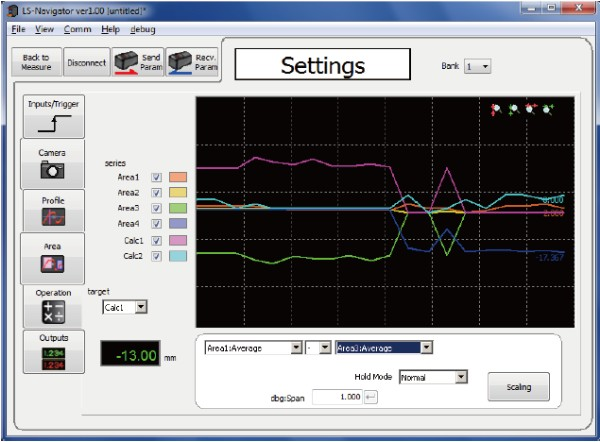The image size is (600, 442).
Task: Click the series label
Action: 115,163
